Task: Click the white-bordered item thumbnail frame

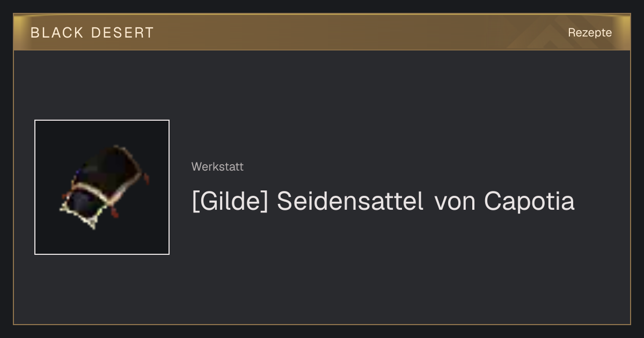Action: (x=102, y=187)
